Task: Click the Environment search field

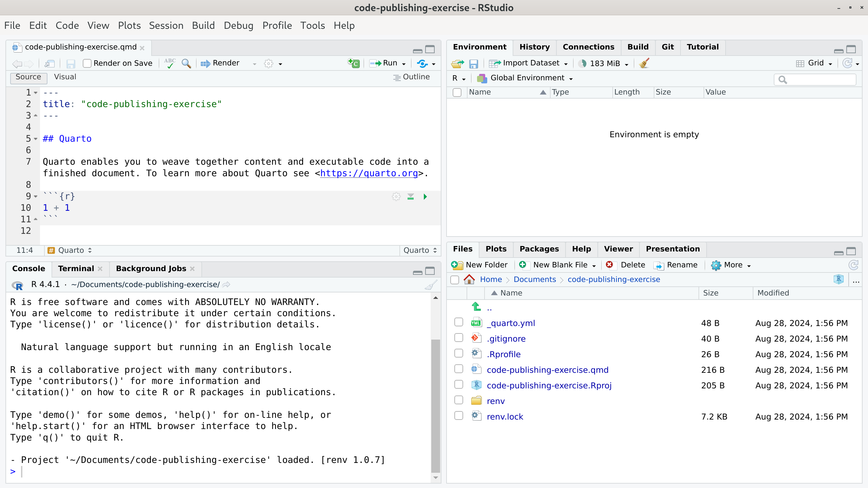Action: point(815,80)
